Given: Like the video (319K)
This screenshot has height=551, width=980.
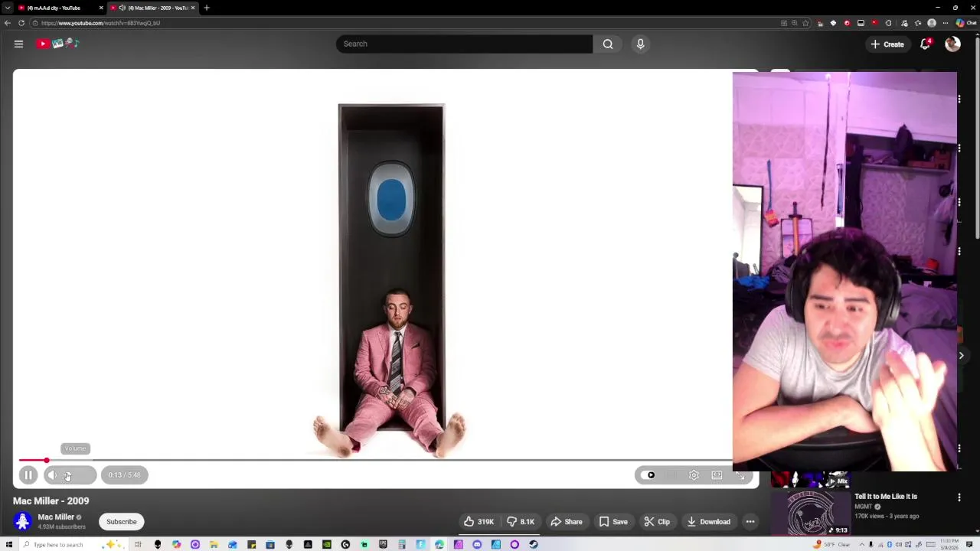Looking at the screenshot, I should tap(478, 522).
